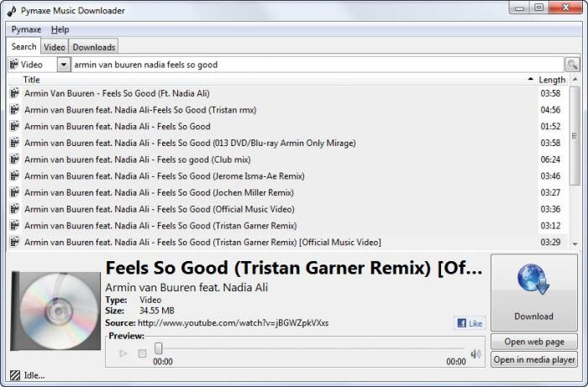Click the Pymaxe music note title icon
Viewport: 588px width, 387px height.
point(12,10)
